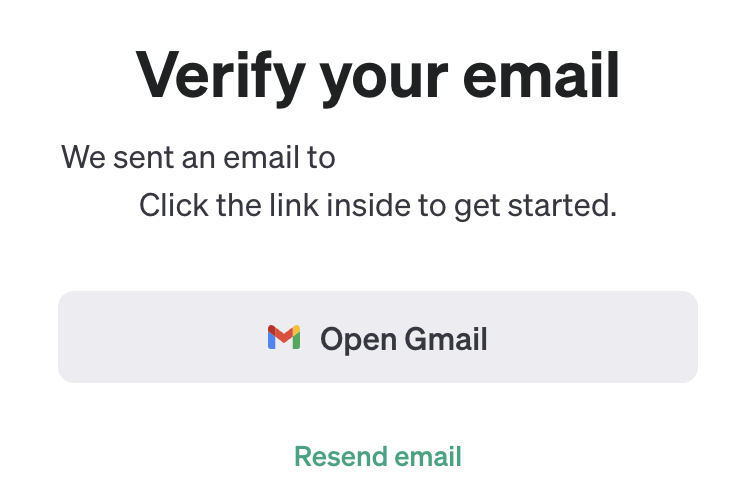Click the "Click the link inside" instruction text
Image resolution: width=744 pixels, height=502 pixels.
(378, 205)
